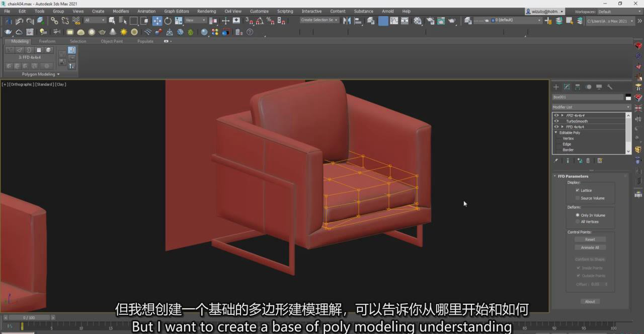
Task: Click the Animate All button
Action: pyautogui.click(x=590, y=247)
